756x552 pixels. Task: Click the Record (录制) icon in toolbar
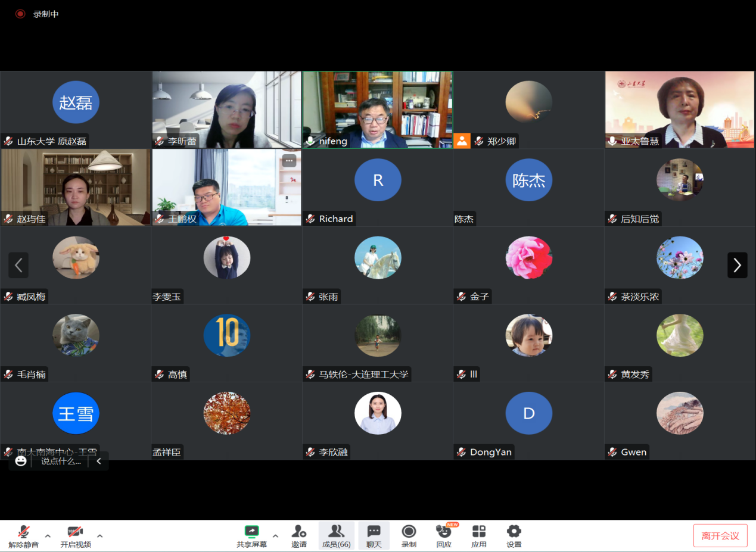(x=409, y=531)
